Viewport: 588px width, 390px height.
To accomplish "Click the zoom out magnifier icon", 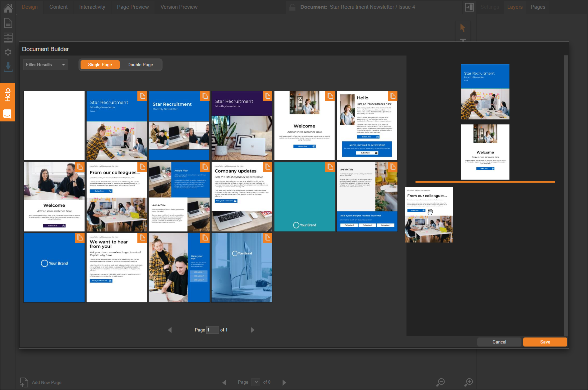I will (x=441, y=382).
